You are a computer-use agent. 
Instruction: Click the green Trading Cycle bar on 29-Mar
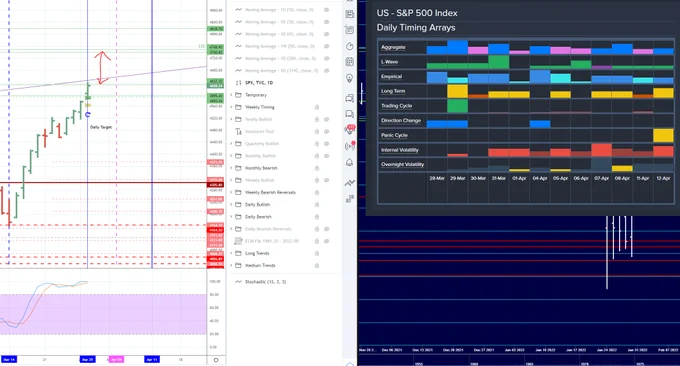click(x=458, y=106)
